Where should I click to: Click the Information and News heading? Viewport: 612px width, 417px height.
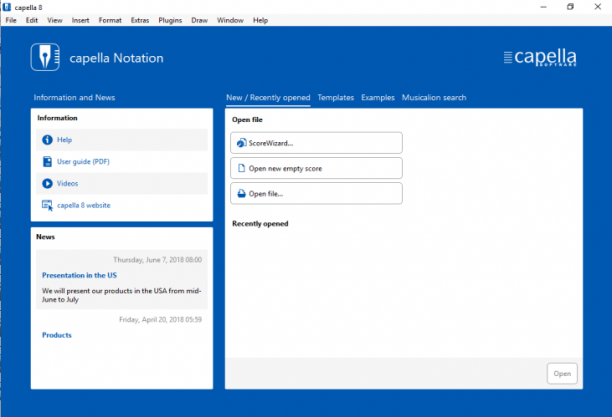(74, 98)
